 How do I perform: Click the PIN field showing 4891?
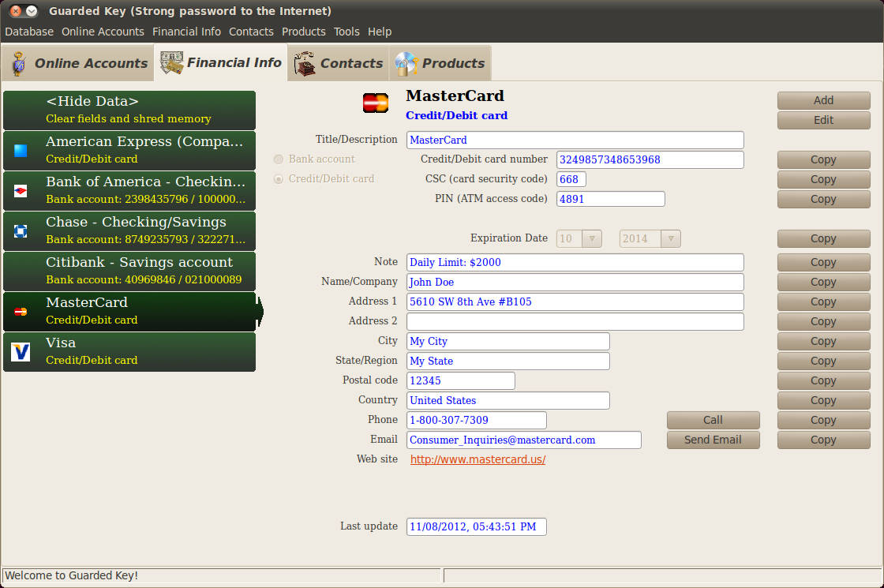coord(611,199)
